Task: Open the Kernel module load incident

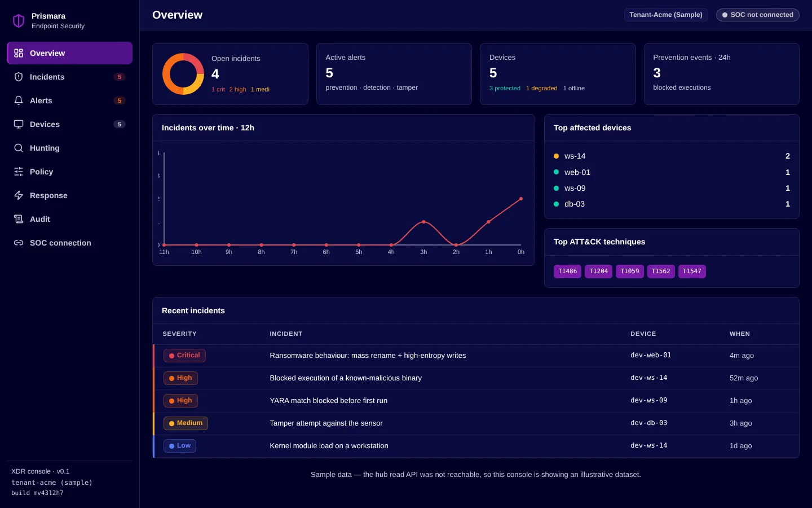Action: [x=476, y=446]
